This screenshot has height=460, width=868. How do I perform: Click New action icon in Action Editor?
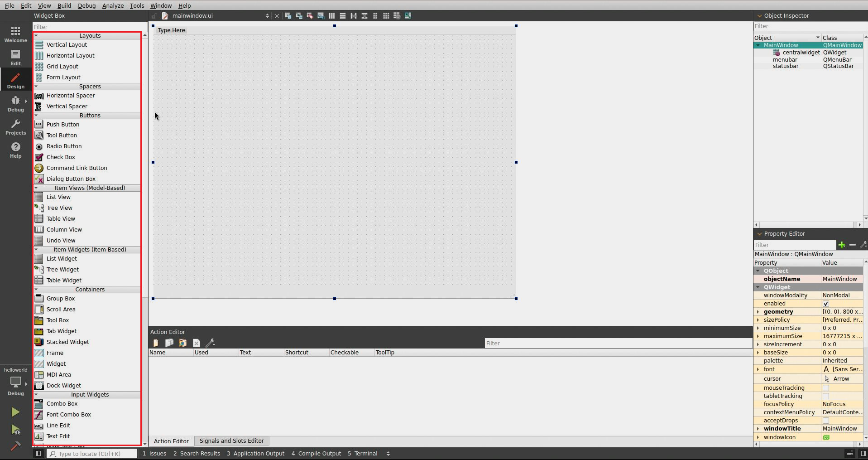click(x=156, y=343)
